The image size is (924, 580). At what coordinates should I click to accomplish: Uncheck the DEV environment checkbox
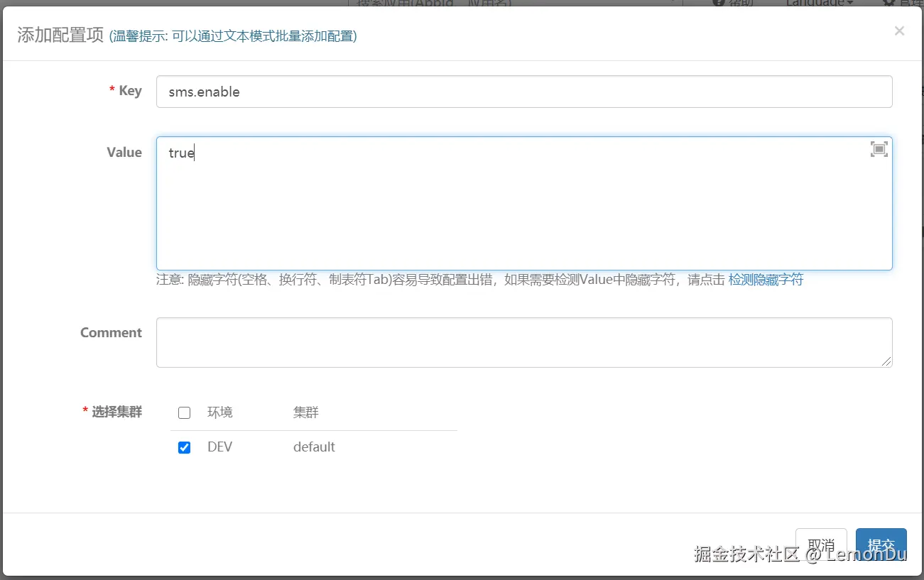185,447
